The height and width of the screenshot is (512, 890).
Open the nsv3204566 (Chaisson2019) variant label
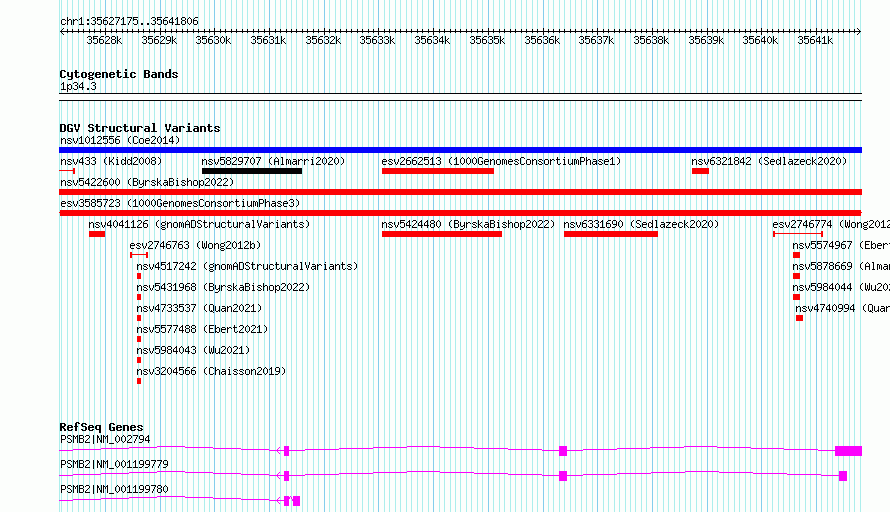point(211,371)
